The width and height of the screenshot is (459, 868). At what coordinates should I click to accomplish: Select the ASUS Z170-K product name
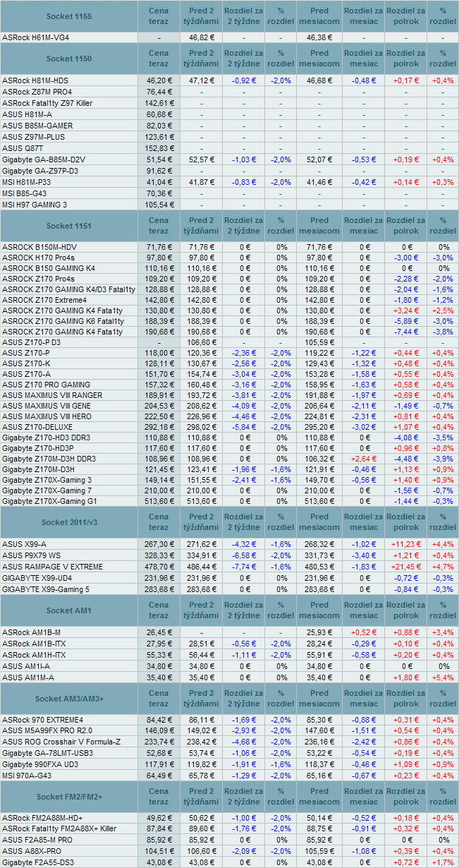coord(26,364)
